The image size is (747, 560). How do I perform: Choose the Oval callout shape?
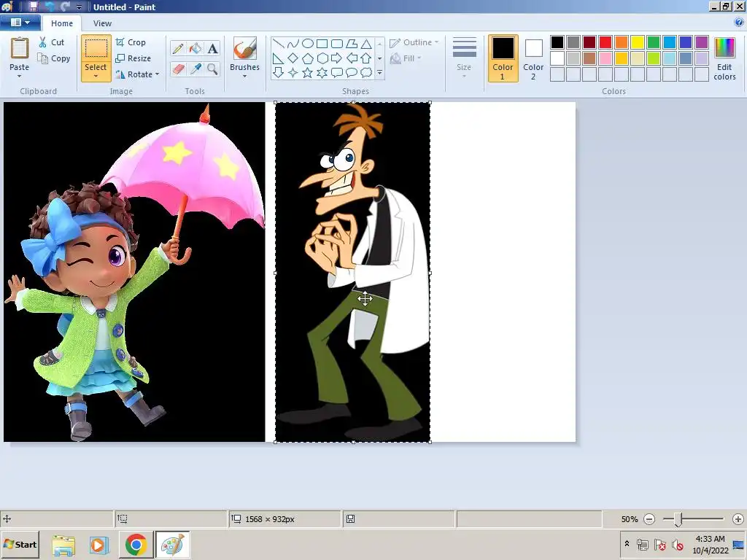[x=352, y=73]
